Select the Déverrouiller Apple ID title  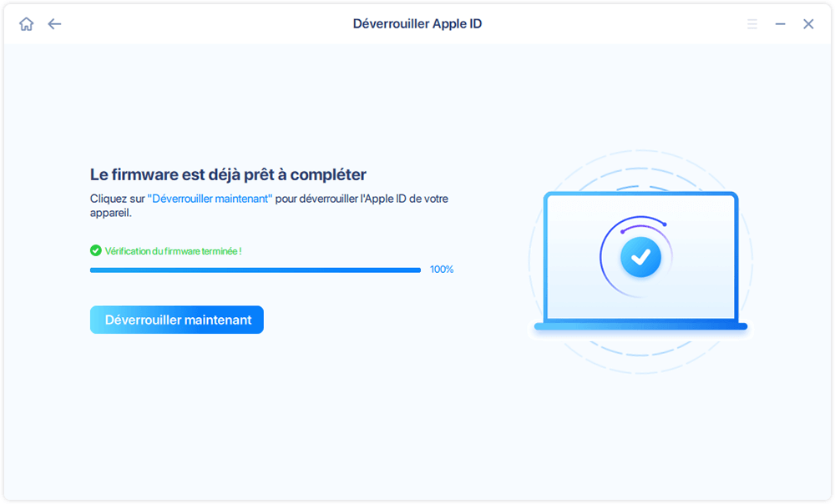coord(417,23)
